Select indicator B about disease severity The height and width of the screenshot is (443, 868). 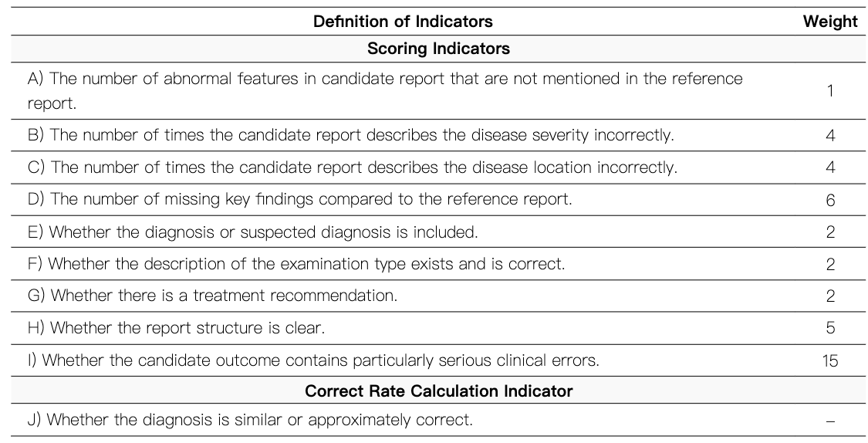click(x=362, y=135)
